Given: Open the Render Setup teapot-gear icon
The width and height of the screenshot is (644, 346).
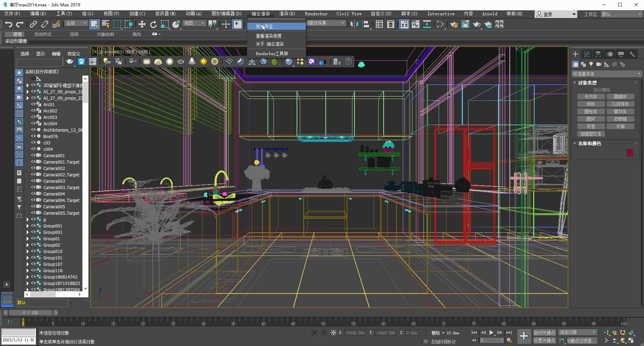Looking at the screenshot, I should click(454, 24).
